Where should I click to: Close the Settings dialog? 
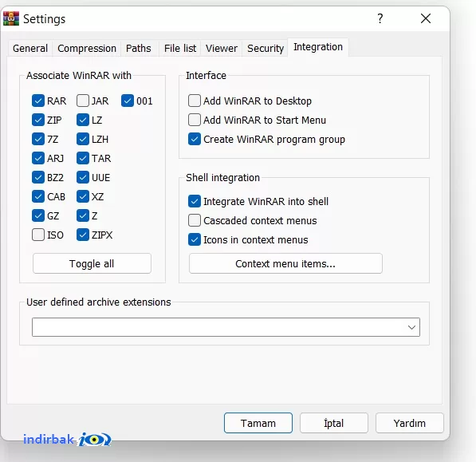[x=426, y=18]
